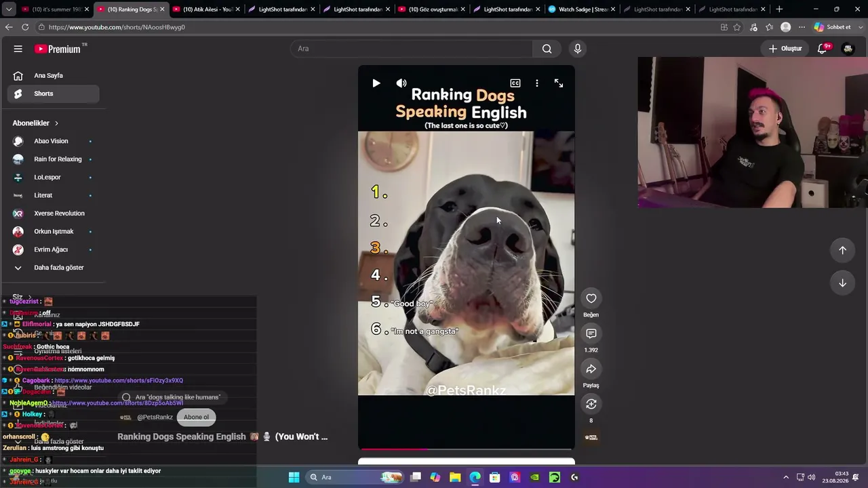
Task: Expand Daha fazla göster under Siz
Action: (x=53, y=442)
